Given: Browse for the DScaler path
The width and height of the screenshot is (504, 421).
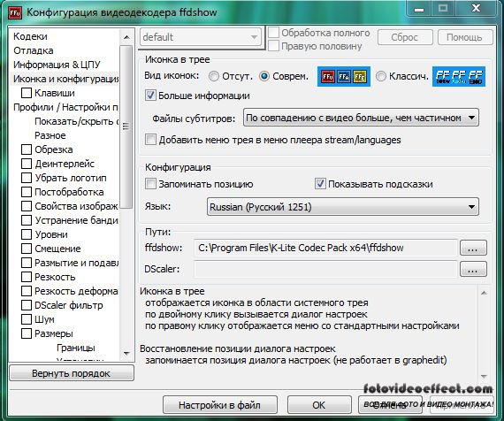Looking at the screenshot, I should 473,269.
